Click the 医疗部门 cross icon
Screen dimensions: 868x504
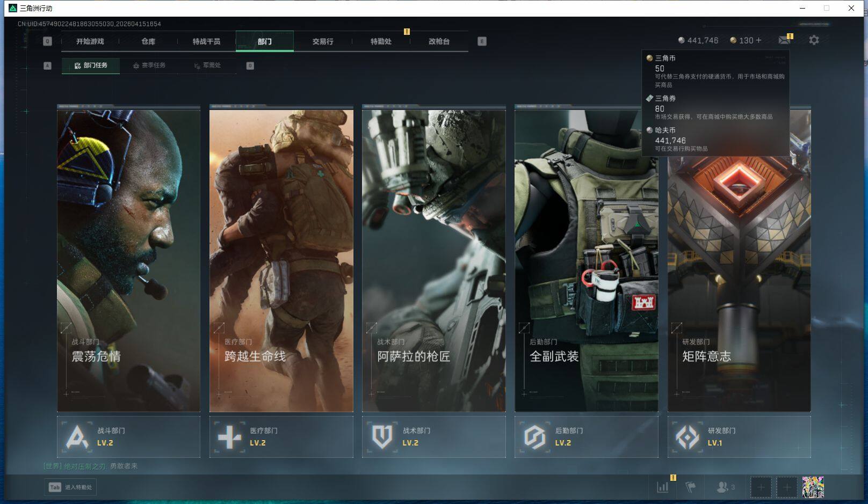pos(229,437)
